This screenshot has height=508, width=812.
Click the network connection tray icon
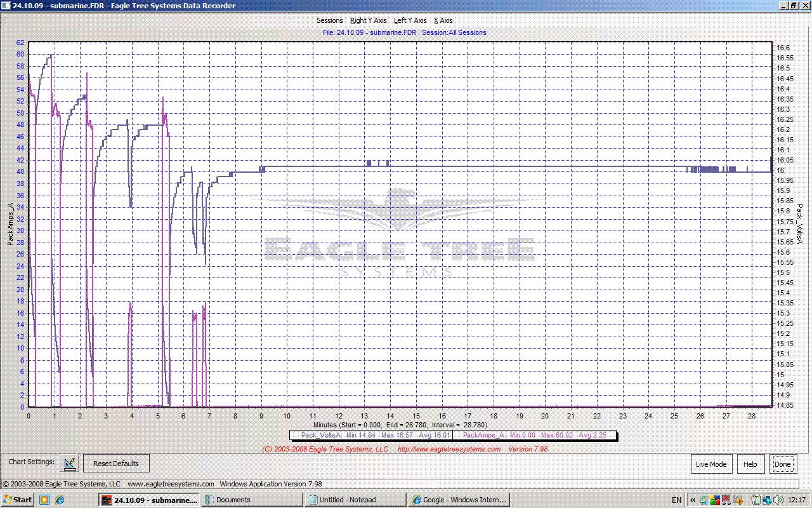point(767,500)
